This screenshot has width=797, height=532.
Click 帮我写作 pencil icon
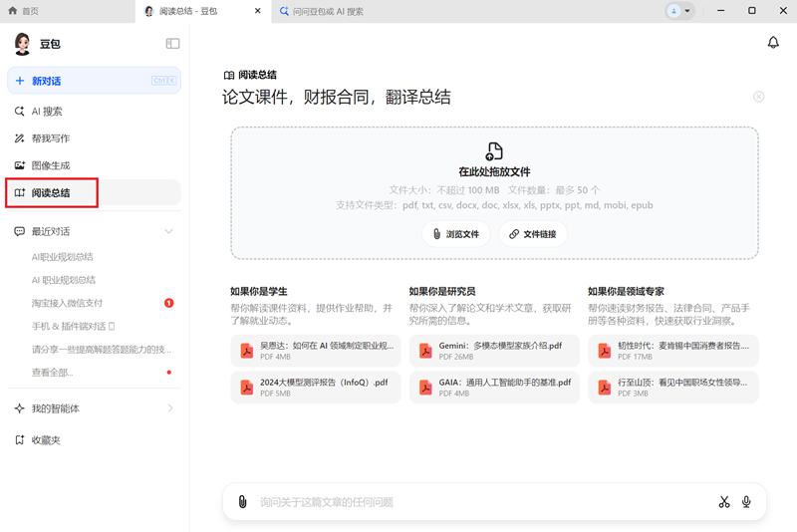click(x=19, y=138)
